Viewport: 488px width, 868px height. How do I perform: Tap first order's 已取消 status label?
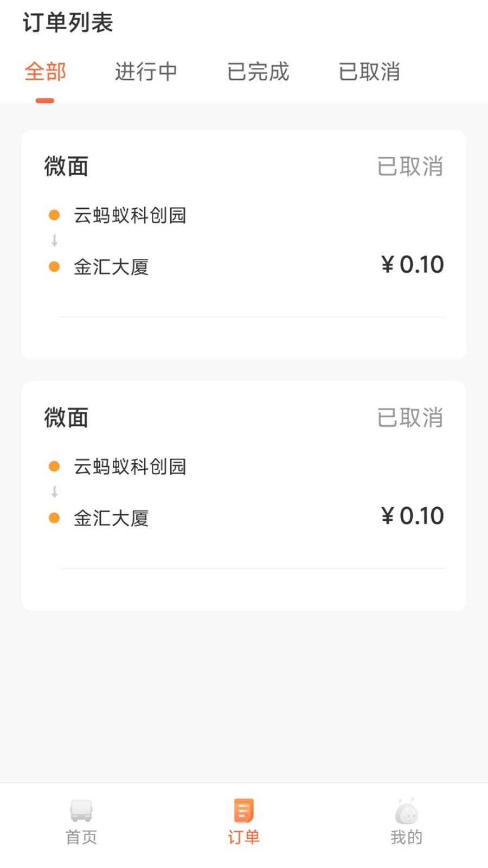[x=410, y=166]
